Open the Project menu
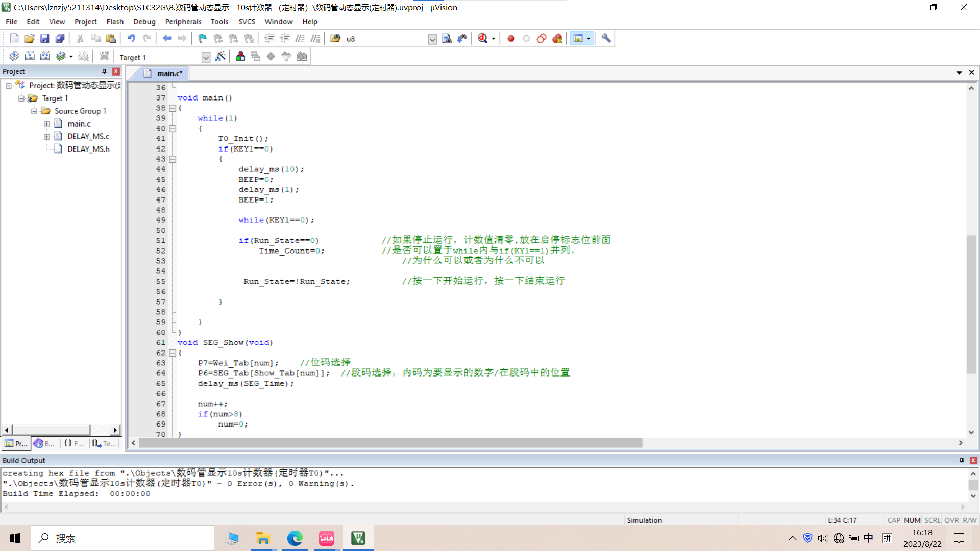 85,22
